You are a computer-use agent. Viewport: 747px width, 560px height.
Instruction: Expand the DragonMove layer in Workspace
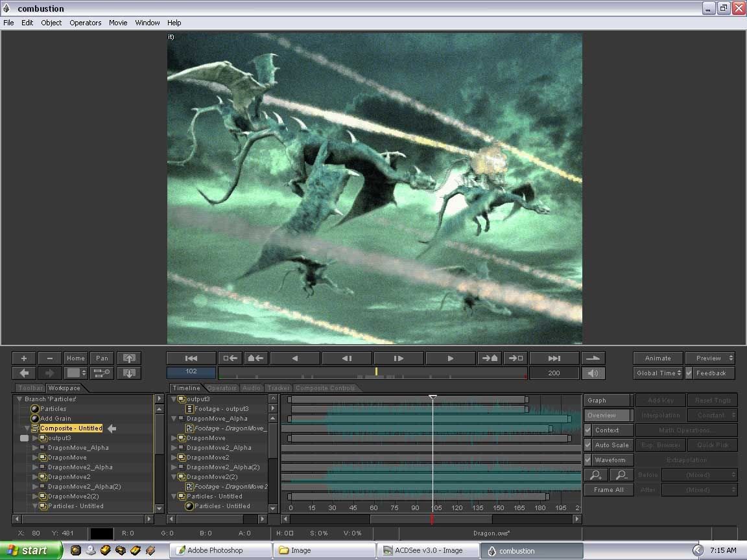tap(36, 458)
